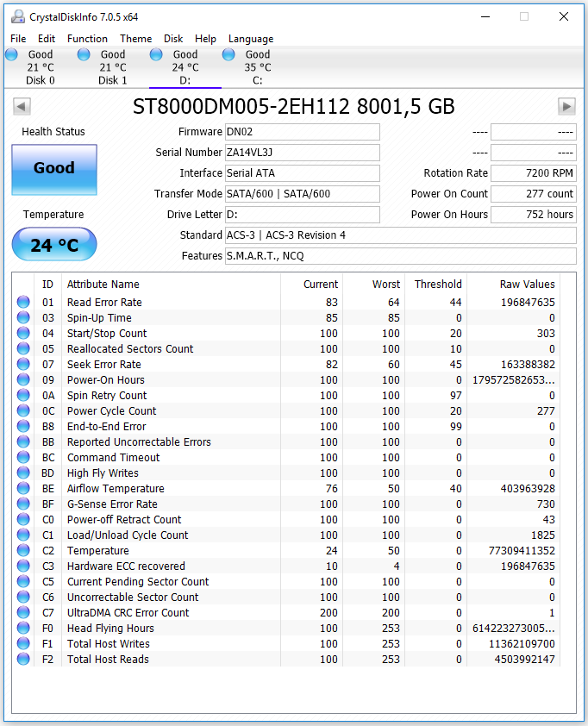This screenshot has height=726, width=588.
Task: Select the Read Error Rate attribute name
Action: pyautogui.click(x=104, y=303)
